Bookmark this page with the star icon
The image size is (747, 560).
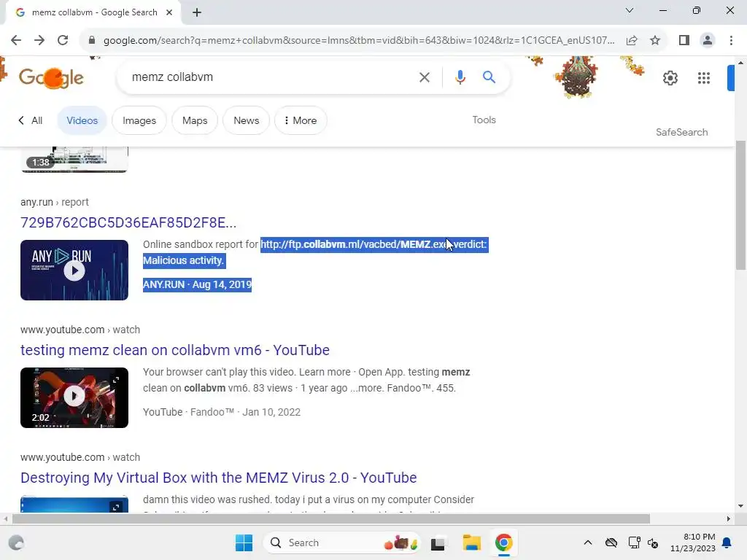point(655,41)
